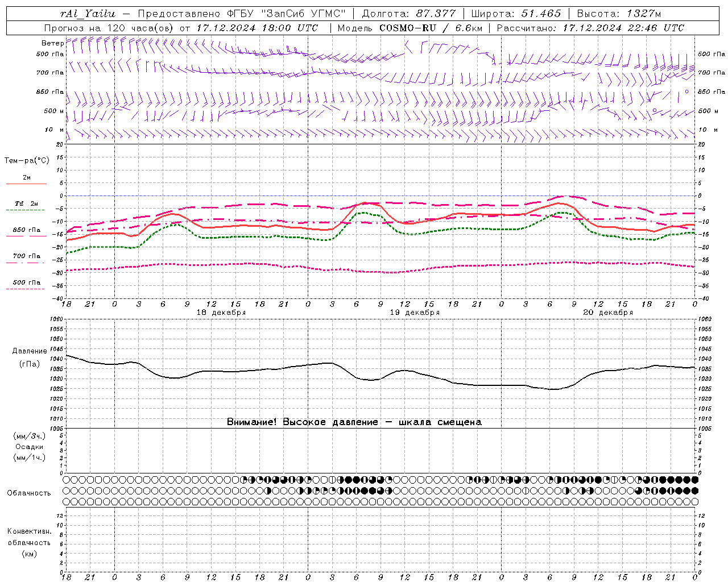The image size is (728, 582).
Task: Click the Внимание! Высокое давление warning text
Action: (x=354, y=422)
